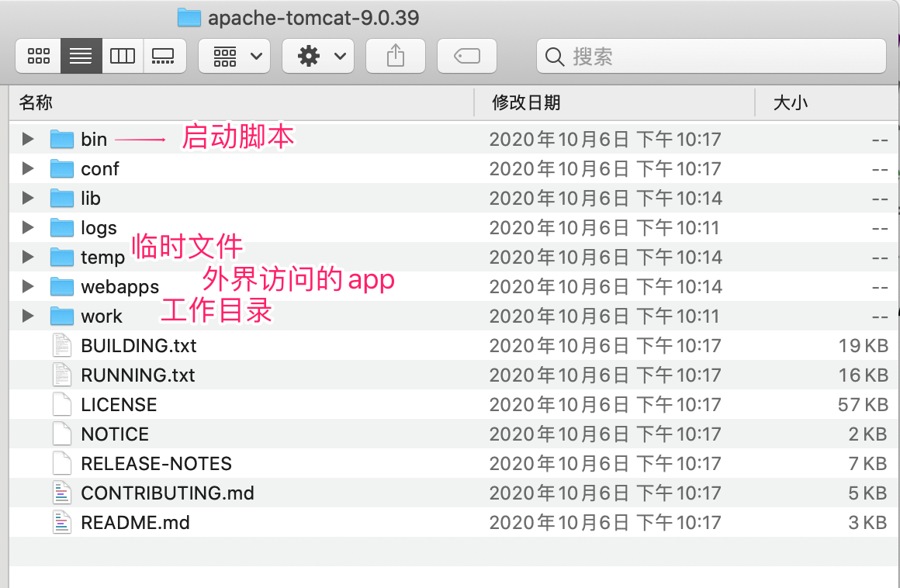Open the group-by arrangement dropdown
Screen dimensions: 900x588
pyautogui.click(x=234, y=56)
